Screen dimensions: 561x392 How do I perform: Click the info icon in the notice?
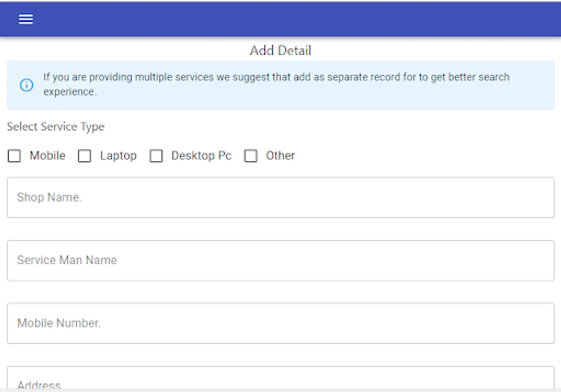(x=26, y=85)
